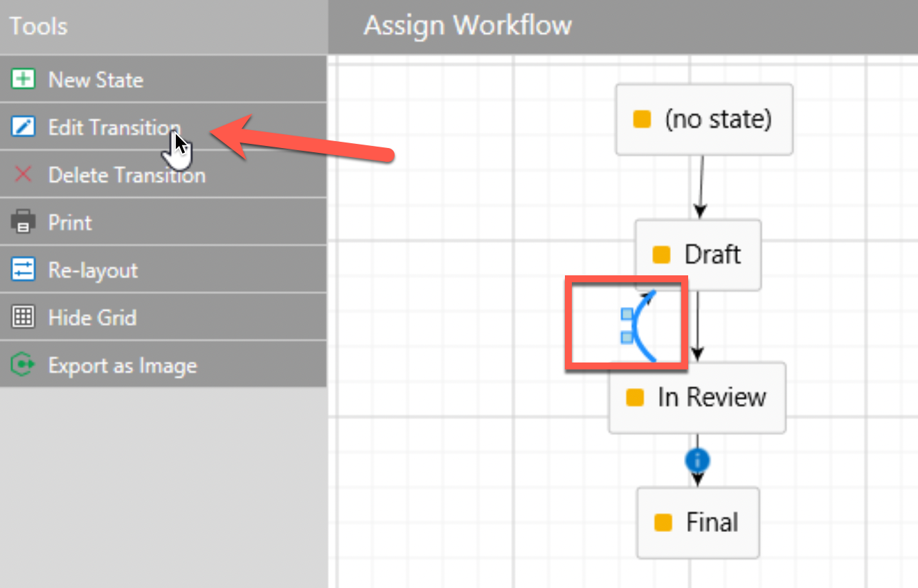Viewport: 918px width, 588px height.
Task: Click the Export as Image icon
Action: [24, 365]
